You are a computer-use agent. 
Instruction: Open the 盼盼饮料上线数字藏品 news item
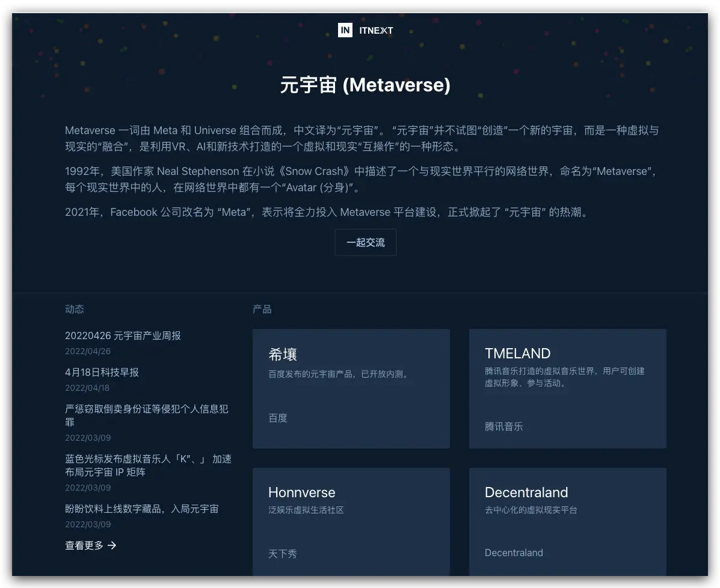[142, 509]
